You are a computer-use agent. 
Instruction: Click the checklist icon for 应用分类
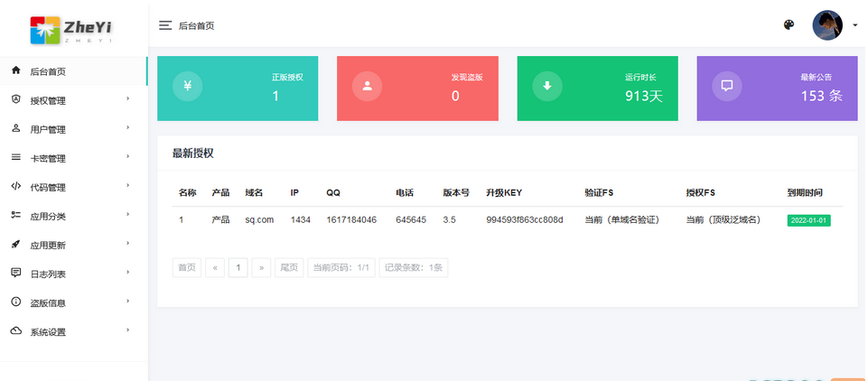pos(16,215)
